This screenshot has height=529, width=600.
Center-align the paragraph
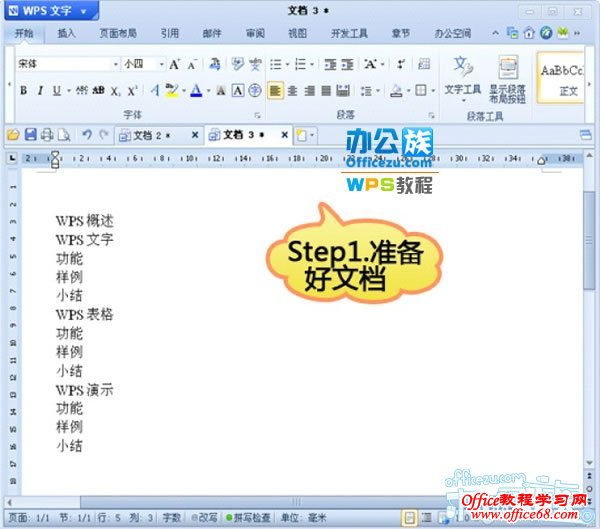point(292,91)
